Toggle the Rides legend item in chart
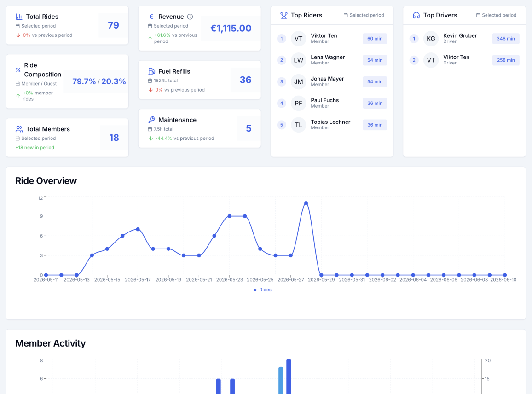 pyautogui.click(x=262, y=290)
